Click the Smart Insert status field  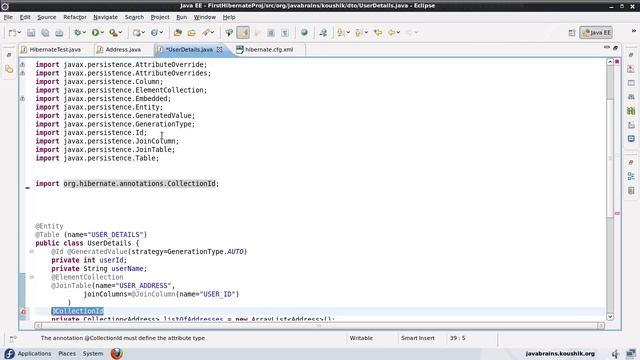coord(418,338)
